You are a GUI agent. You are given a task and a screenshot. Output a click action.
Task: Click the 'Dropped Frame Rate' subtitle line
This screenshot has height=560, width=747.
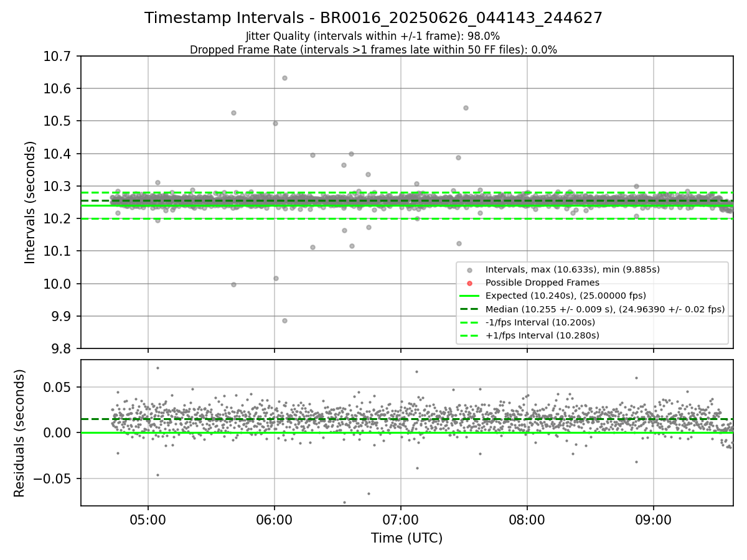374,50
